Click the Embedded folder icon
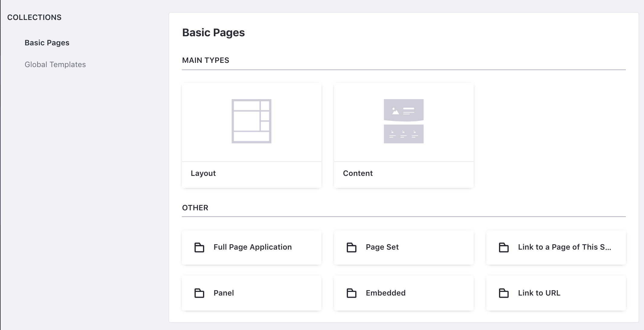Image resolution: width=644 pixels, height=330 pixels. tap(351, 293)
